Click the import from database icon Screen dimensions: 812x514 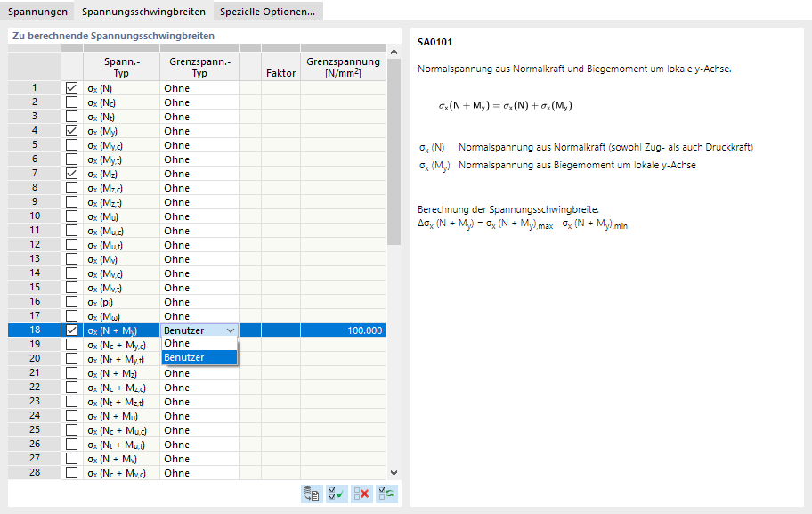[312, 493]
